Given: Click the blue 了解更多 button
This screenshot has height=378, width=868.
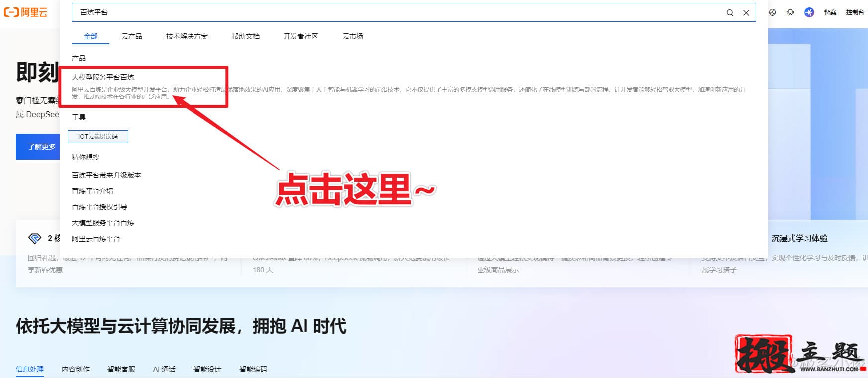Looking at the screenshot, I should [x=38, y=147].
